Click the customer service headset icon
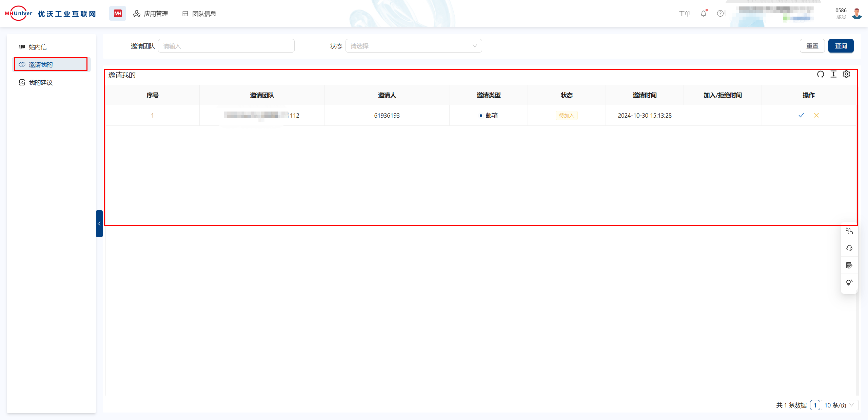This screenshot has width=868, height=420. point(849,248)
